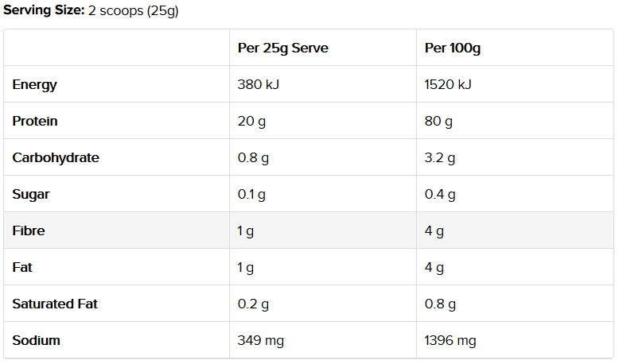
Task: Click the Energy row label
Action: pyautogui.click(x=34, y=85)
